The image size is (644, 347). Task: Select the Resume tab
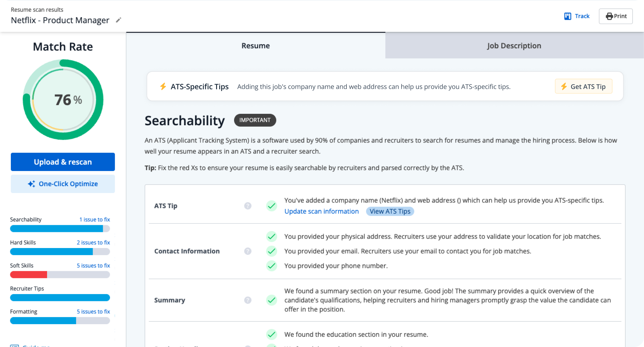tap(255, 46)
